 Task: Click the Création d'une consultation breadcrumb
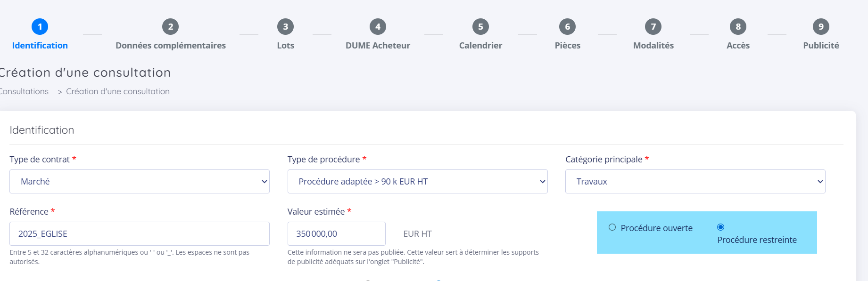click(118, 91)
